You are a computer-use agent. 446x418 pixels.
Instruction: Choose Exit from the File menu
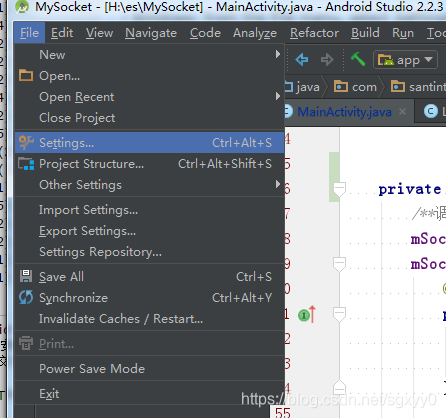pos(149,394)
